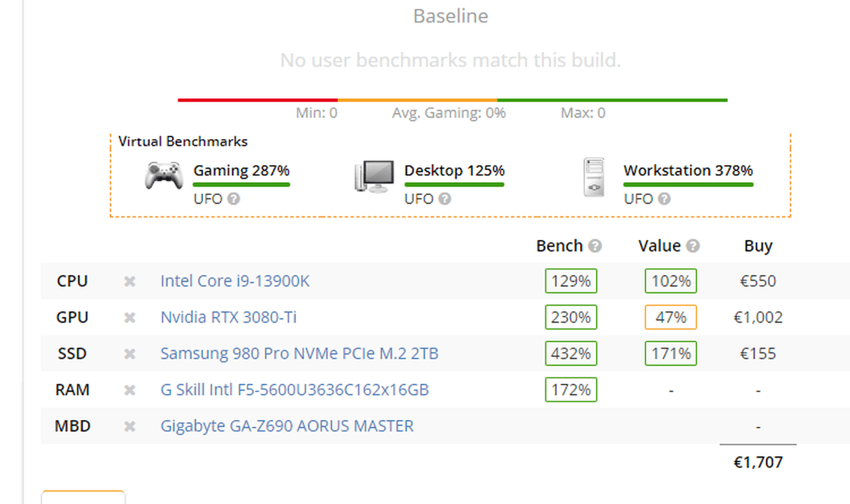
Task: Click the Desktop 125% benchmark label
Action: click(455, 171)
